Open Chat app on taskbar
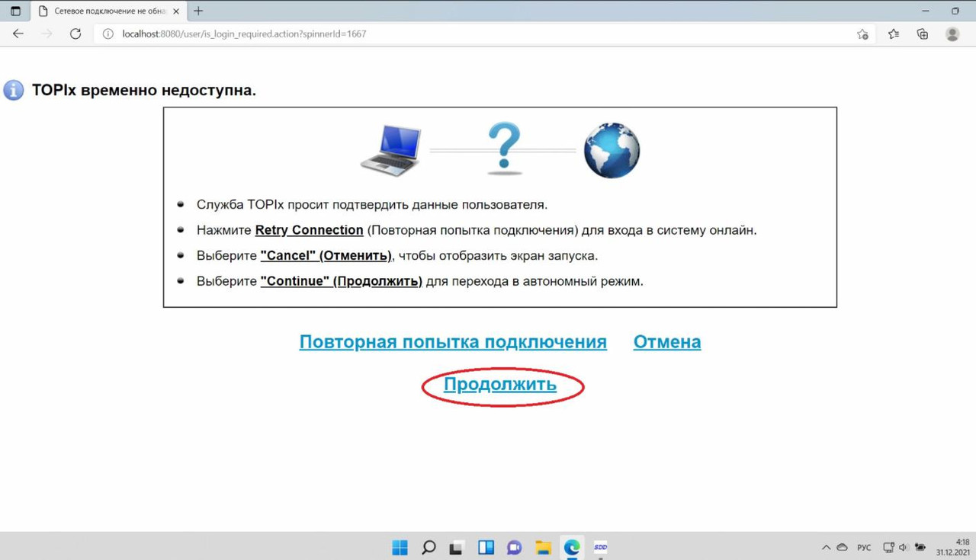 [515, 547]
